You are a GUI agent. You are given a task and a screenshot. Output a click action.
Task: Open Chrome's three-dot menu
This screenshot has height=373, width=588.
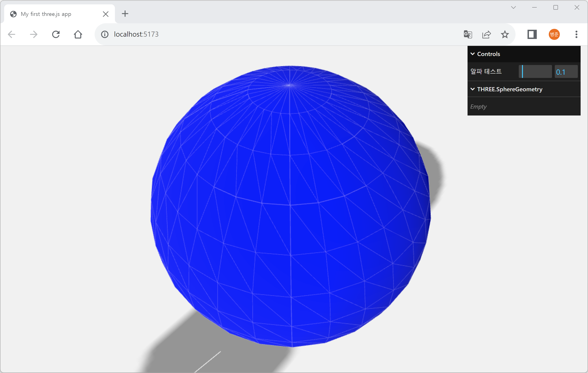click(576, 34)
